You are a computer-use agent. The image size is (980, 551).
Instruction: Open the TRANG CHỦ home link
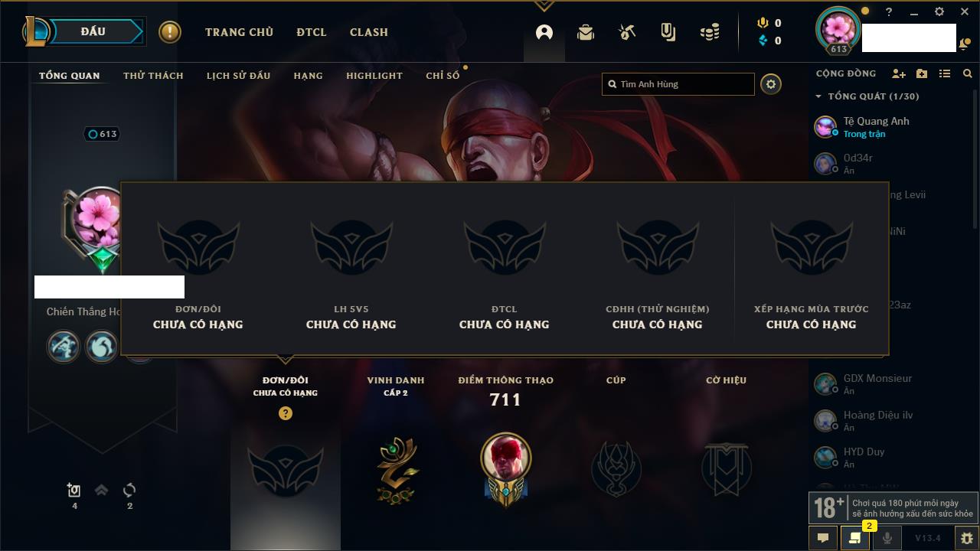pos(239,32)
